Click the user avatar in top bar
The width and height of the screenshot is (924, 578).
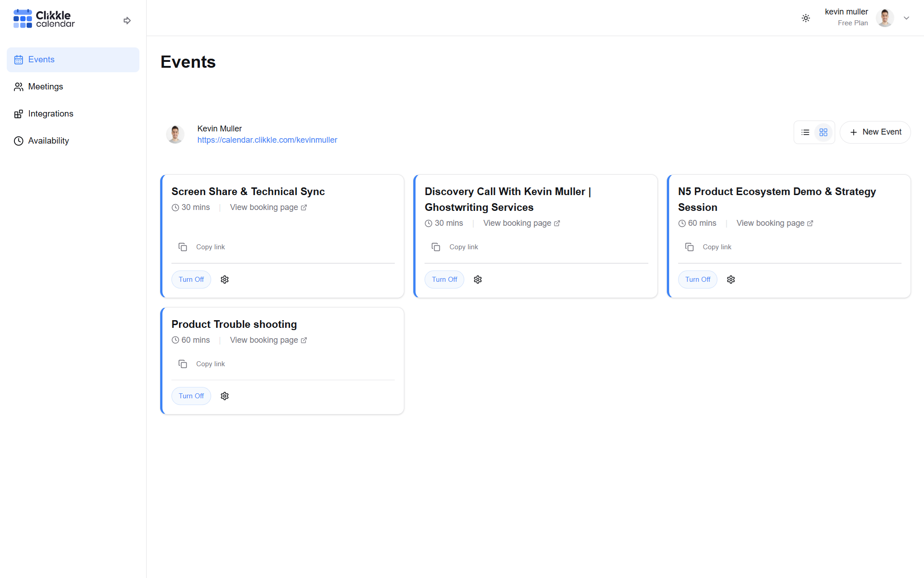(885, 18)
